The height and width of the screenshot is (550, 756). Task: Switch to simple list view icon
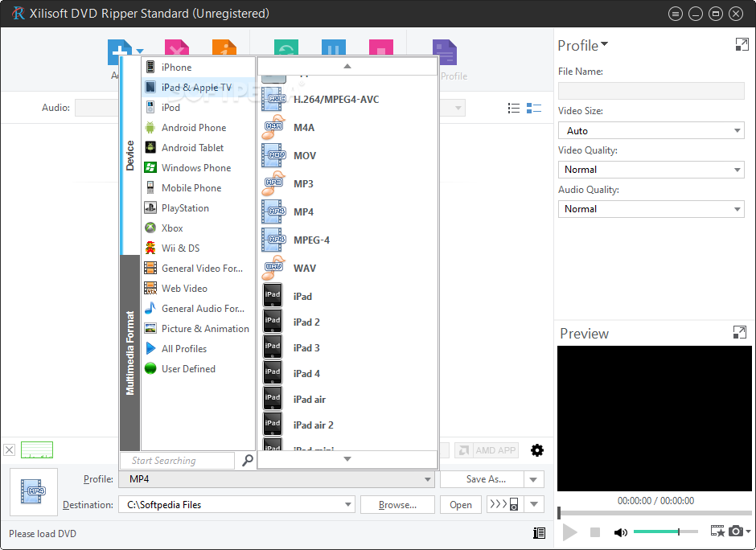(x=514, y=108)
